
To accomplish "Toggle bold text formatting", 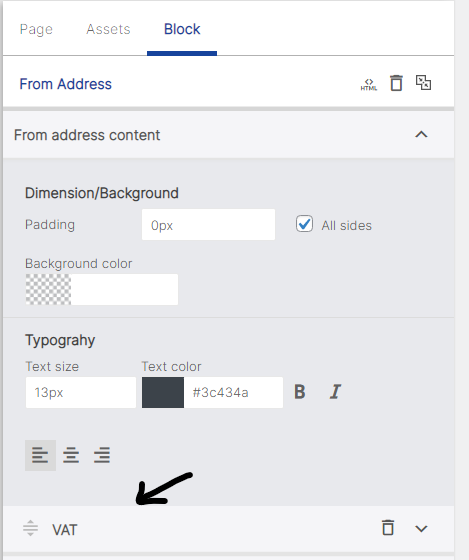I will 300,392.
